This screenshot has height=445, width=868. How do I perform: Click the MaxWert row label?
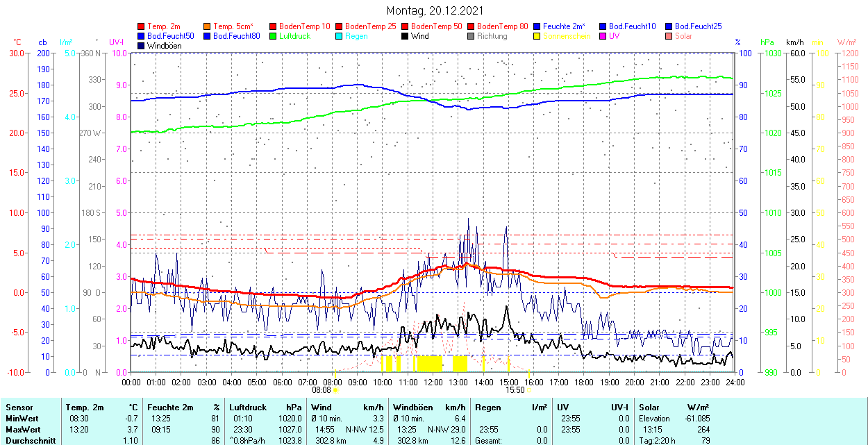pos(23,430)
